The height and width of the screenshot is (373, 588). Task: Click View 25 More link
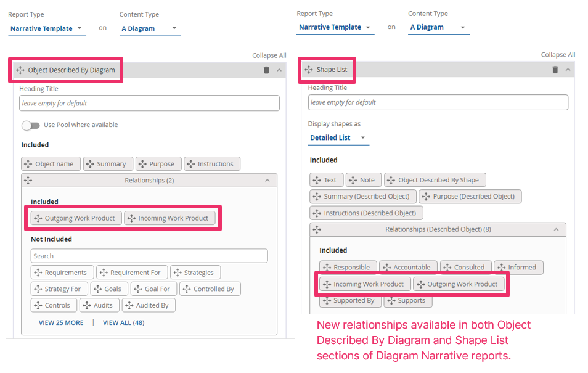pyautogui.click(x=61, y=322)
